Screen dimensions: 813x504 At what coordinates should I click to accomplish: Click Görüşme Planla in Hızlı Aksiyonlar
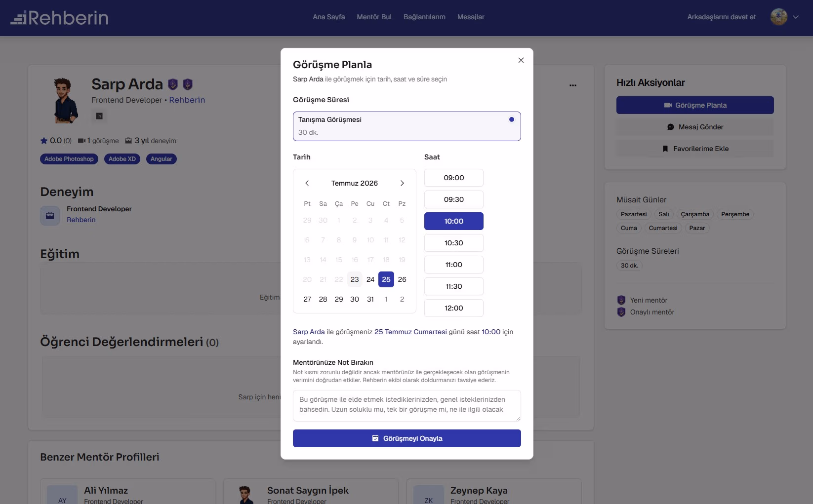click(695, 105)
